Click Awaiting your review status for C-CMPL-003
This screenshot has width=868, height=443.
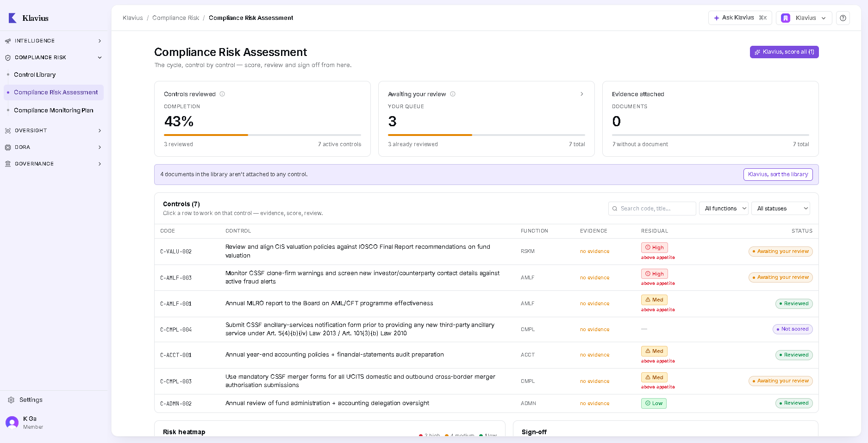tap(781, 381)
